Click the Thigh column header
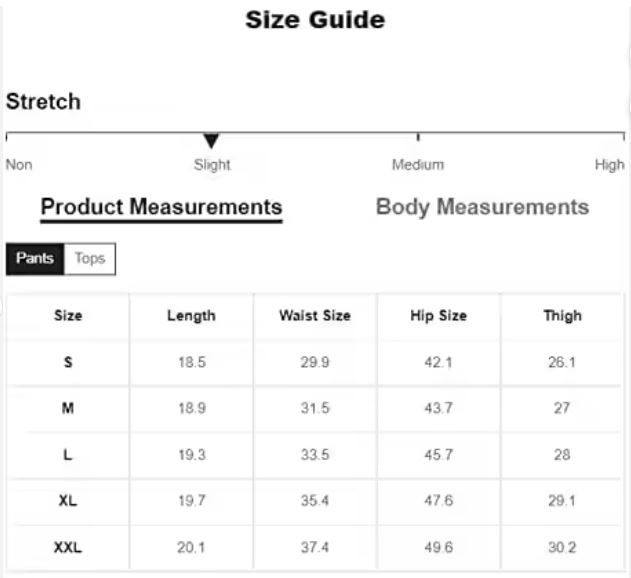Image resolution: width=631 pixels, height=578 pixels. 562,316
